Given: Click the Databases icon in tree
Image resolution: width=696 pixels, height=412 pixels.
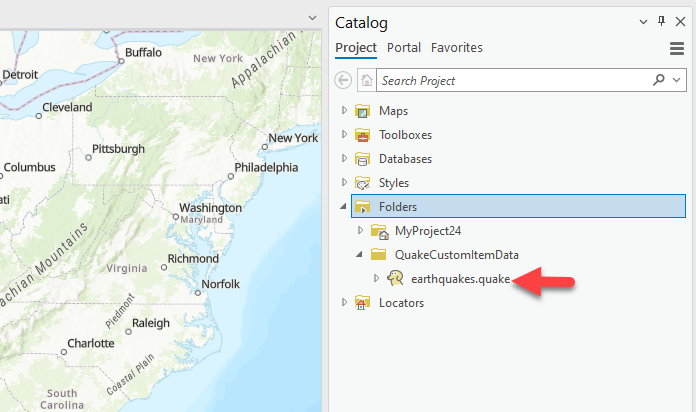Looking at the screenshot, I should (362, 159).
